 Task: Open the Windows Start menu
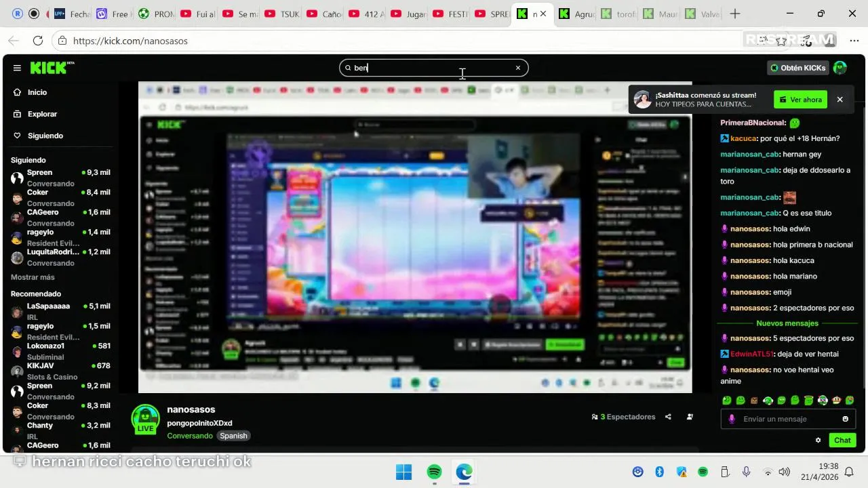403,472
